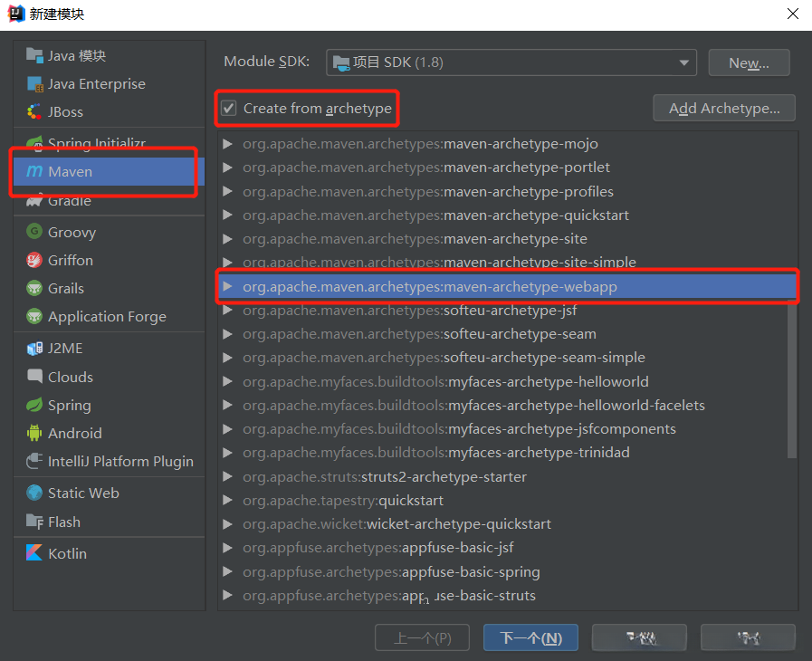The image size is (812, 661).
Task: Select Kotlin module type
Action: point(110,553)
